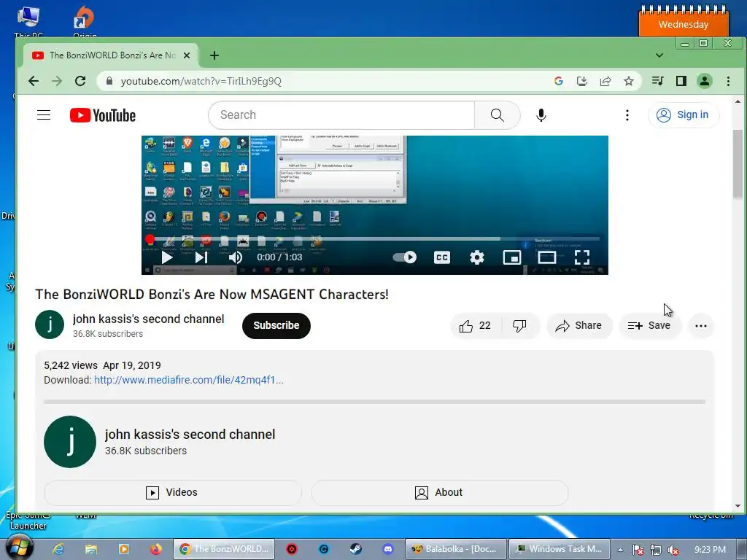
Task: Dislike the video with thumbs down
Action: click(519, 326)
